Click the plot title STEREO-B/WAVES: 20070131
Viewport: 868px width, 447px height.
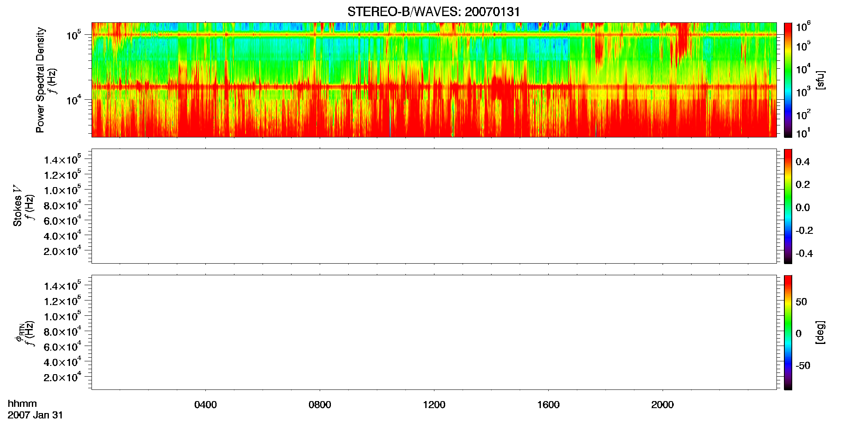434,12
